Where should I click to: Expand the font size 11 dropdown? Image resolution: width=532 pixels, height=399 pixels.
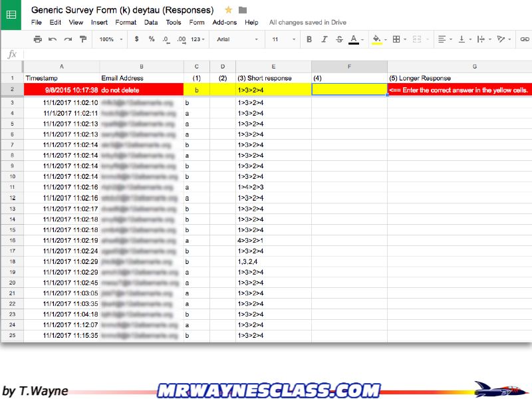tap(281, 40)
